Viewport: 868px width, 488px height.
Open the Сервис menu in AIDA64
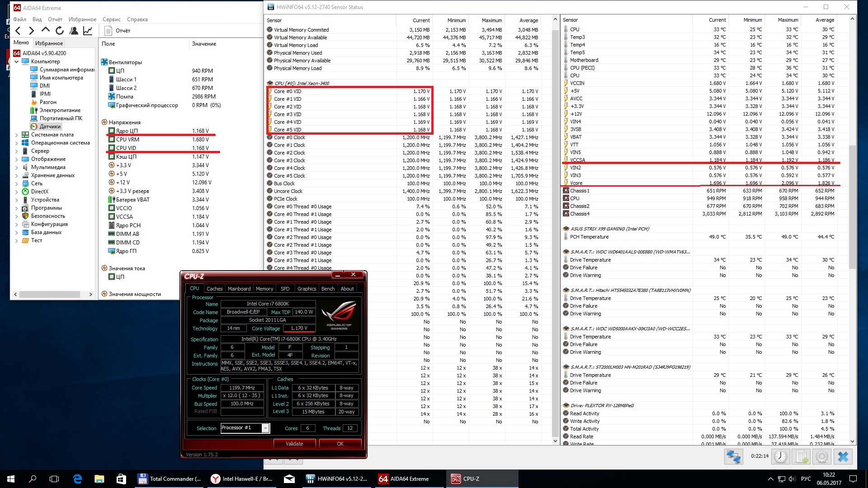(x=111, y=19)
